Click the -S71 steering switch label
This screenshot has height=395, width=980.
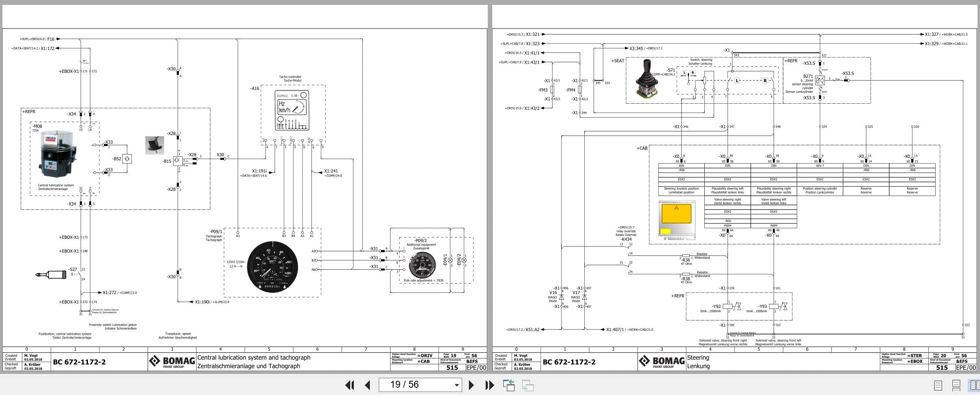[671, 70]
